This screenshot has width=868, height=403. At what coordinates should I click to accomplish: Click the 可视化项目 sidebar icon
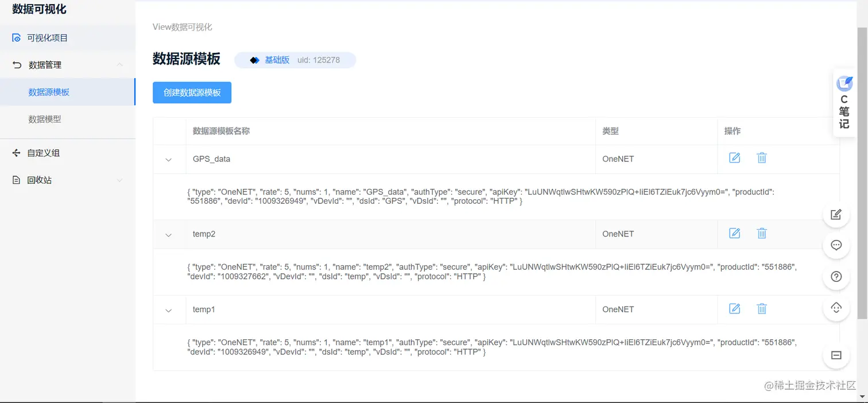click(17, 38)
